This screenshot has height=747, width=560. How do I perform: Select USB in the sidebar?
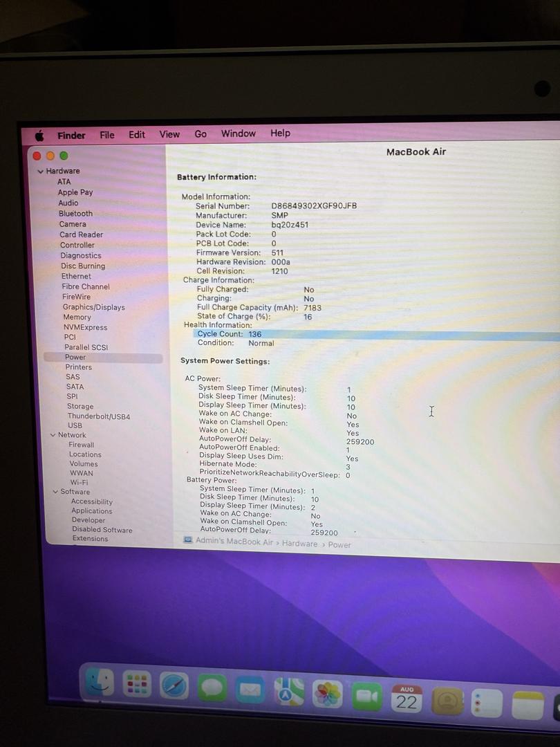coord(75,425)
